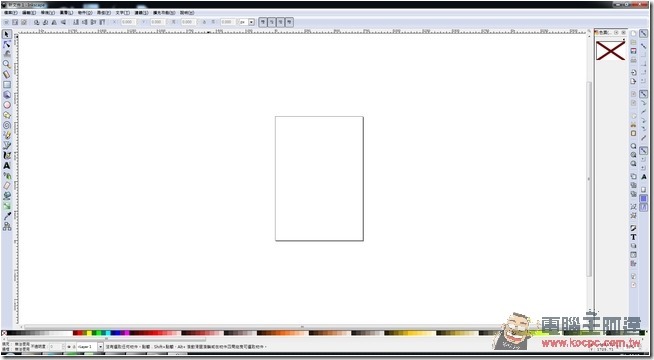
Task: Toggle first scale stroke width button
Action: pyautogui.click(x=263, y=22)
